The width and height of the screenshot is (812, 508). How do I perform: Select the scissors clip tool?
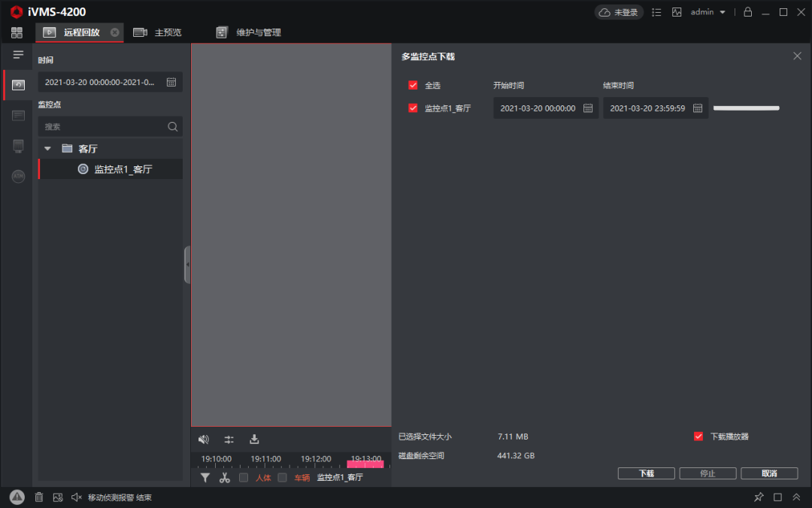point(224,478)
